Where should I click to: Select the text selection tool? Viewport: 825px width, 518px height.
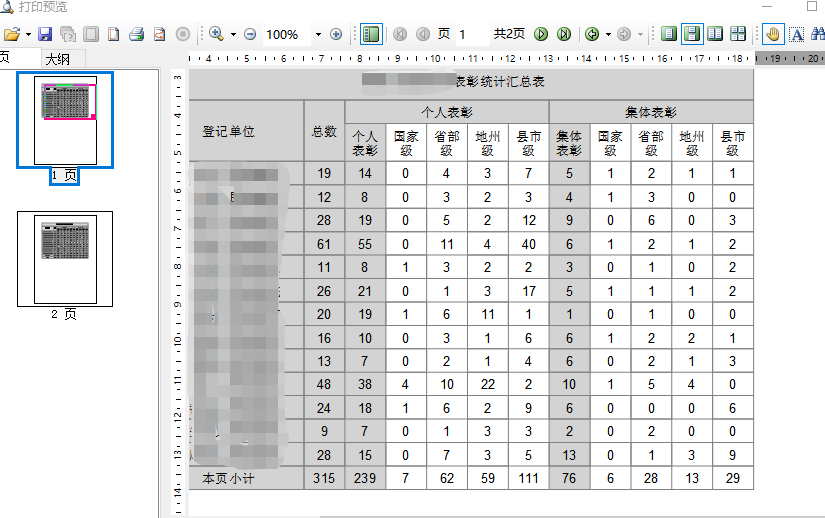797,35
